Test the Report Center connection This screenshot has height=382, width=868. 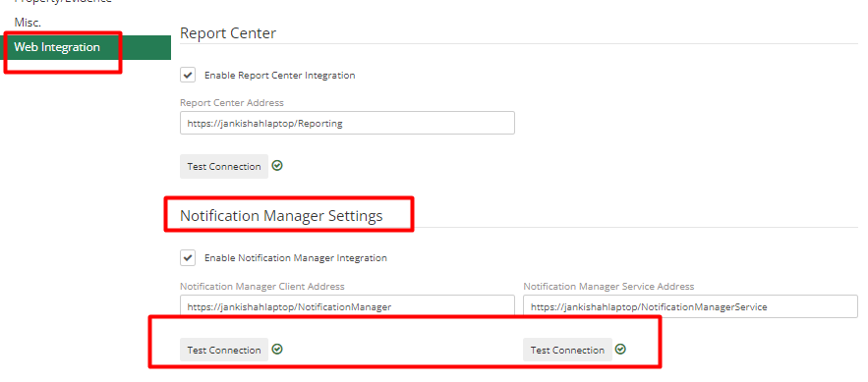tap(224, 166)
